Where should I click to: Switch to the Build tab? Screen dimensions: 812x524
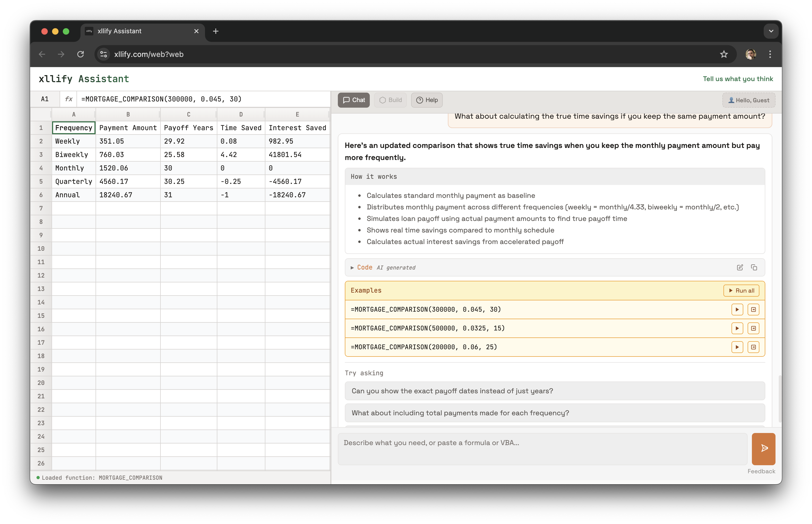390,100
